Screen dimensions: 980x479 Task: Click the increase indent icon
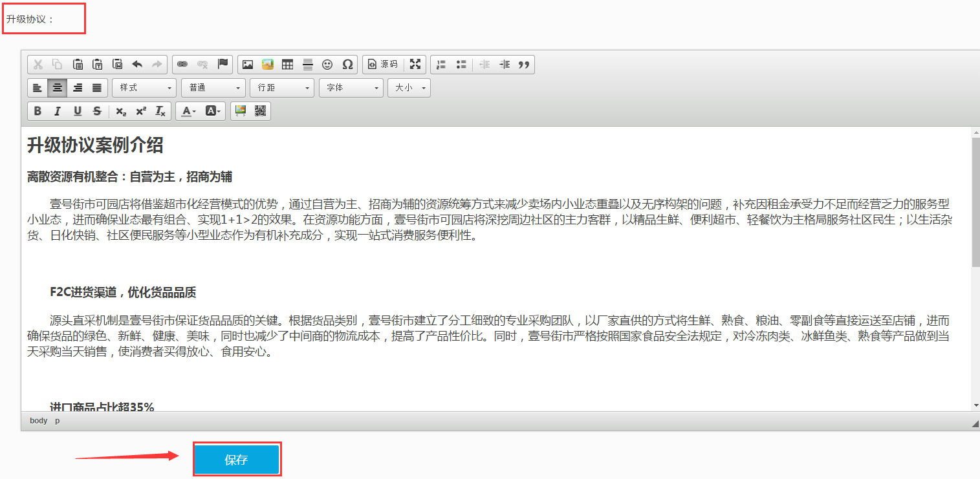pyautogui.click(x=505, y=64)
